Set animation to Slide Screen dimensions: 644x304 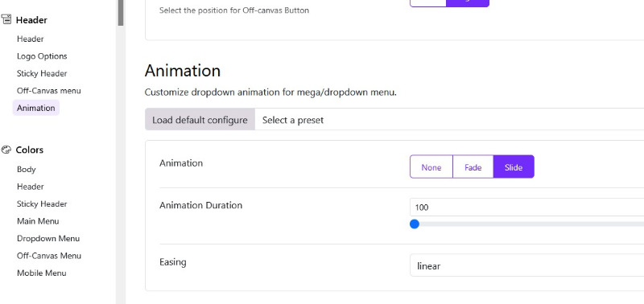pyautogui.click(x=514, y=166)
